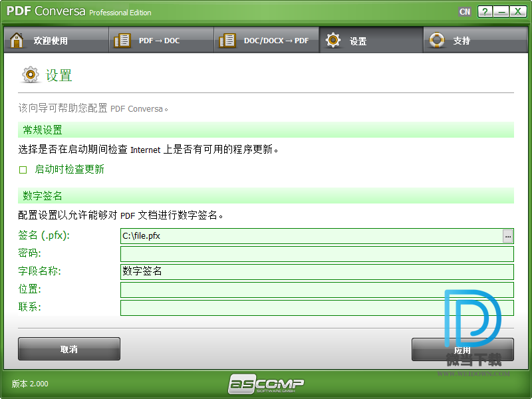Click the gear icon on the 设置 tab
Image resolution: width=532 pixels, height=399 pixels.
click(333, 40)
